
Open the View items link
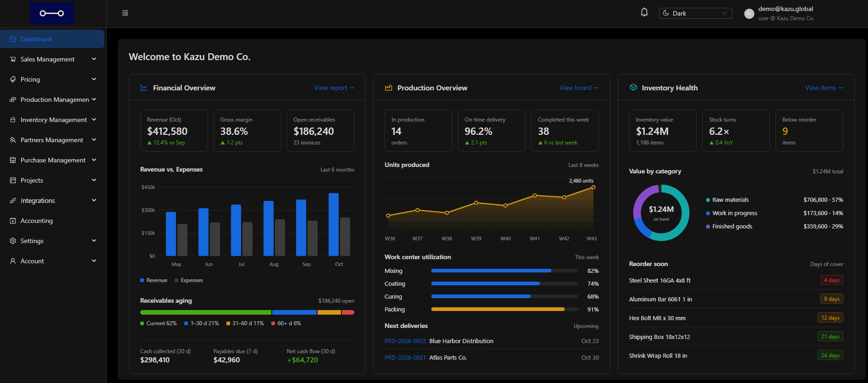pyautogui.click(x=824, y=88)
